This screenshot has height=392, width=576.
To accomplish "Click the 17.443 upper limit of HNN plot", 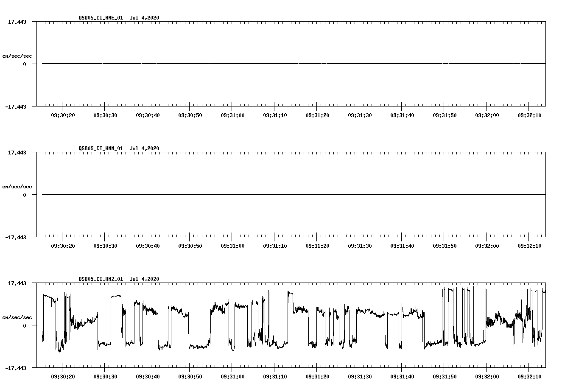I will click(x=17, y=152).
